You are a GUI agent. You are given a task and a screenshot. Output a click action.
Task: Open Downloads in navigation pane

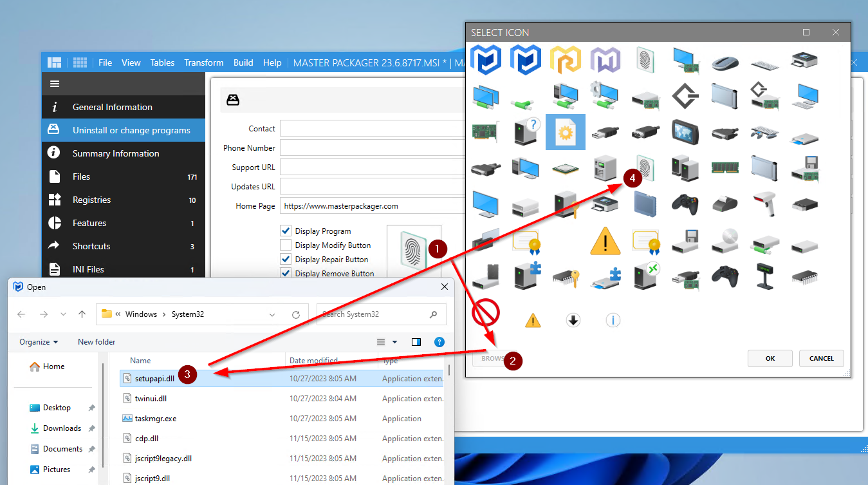click(x=62, y=428)
